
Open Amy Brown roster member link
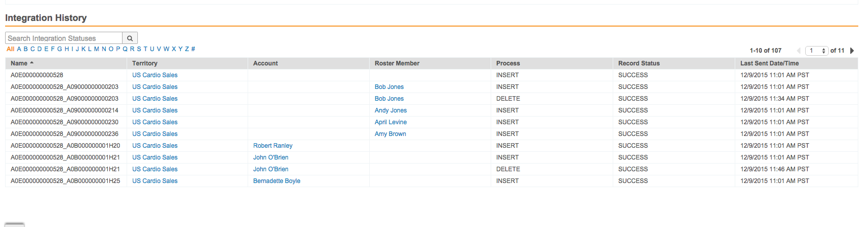390,134
